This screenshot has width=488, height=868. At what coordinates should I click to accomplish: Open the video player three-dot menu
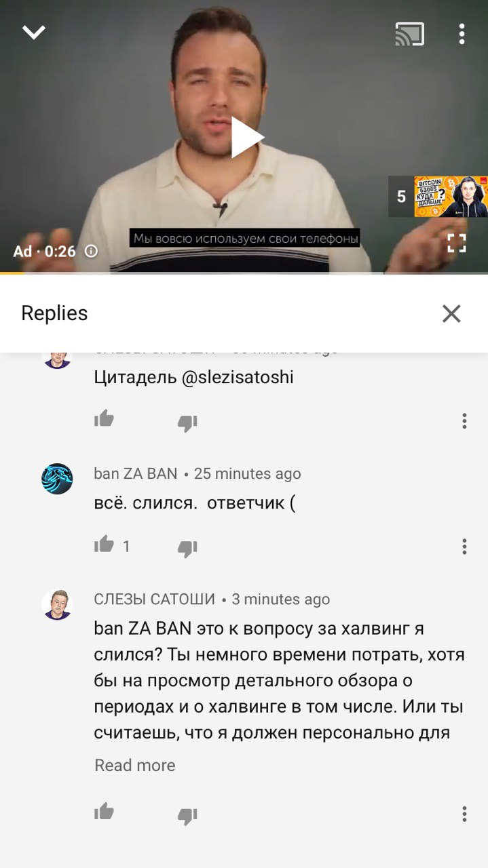[462, 34]
